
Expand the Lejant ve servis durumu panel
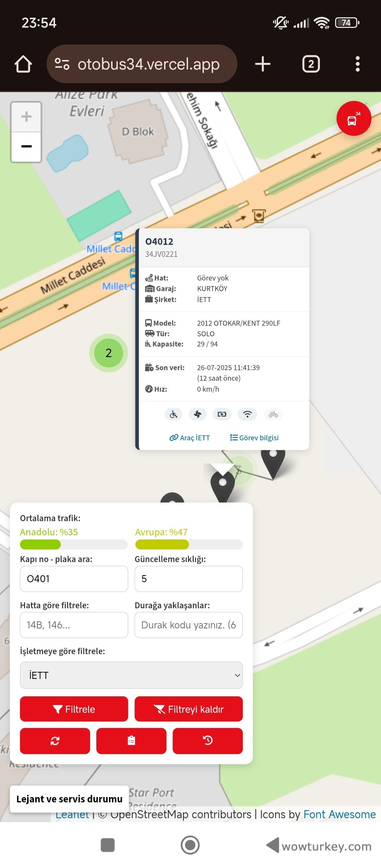click(x=69, y=799)
